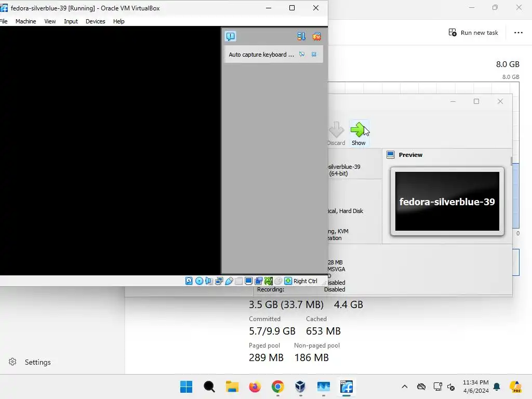Click the USB devices status icon
Screen dimensions: 532x399
coord(229,281)
